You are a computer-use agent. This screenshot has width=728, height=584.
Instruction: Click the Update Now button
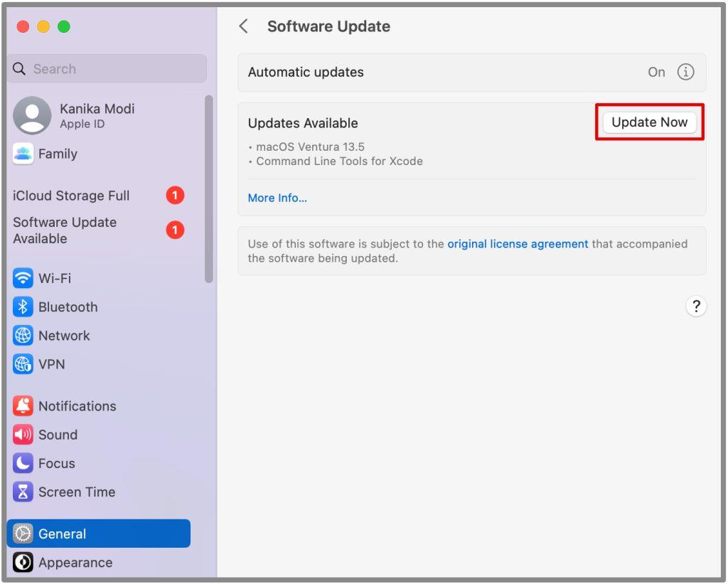(x=649, y=122)
